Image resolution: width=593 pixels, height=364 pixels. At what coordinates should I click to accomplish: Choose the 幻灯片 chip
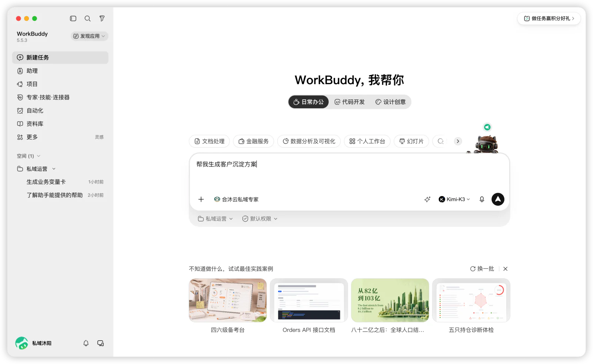tap(411, 141)
